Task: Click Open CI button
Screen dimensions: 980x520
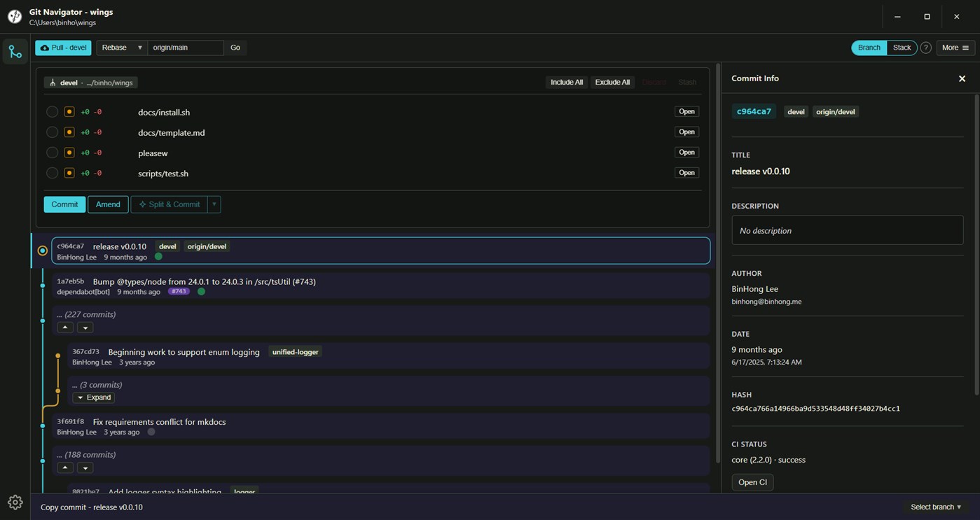Action: [752, 482]
